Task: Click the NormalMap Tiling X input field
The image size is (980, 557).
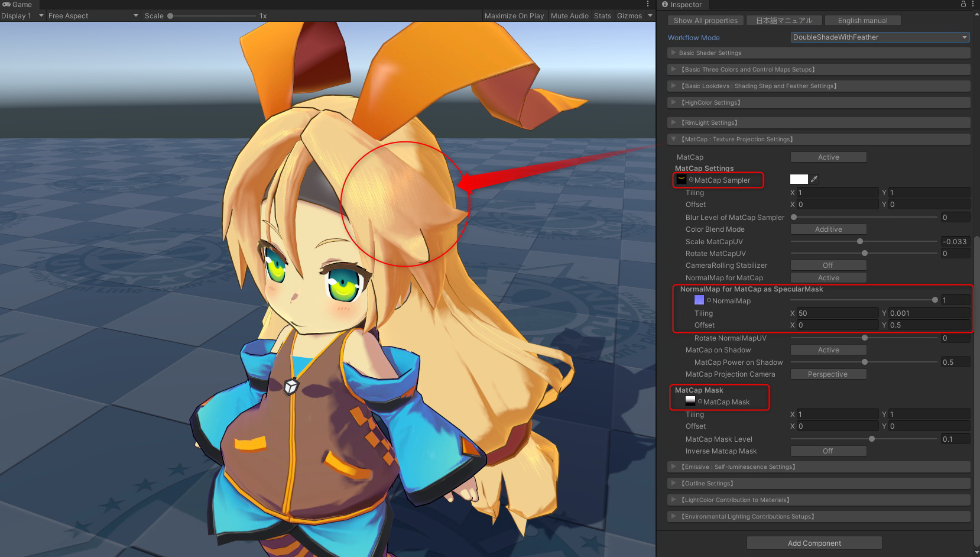Action: click(837, 313)
